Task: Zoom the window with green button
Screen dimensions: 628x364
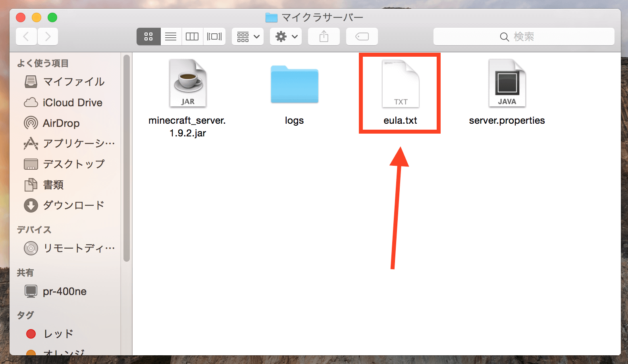Action: pos(52,17)
